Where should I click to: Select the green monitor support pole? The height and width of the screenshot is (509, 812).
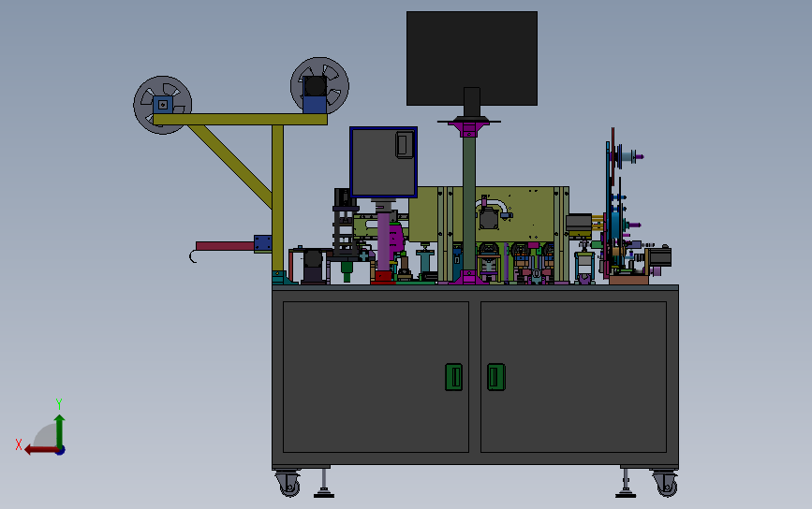pos(469,204)
